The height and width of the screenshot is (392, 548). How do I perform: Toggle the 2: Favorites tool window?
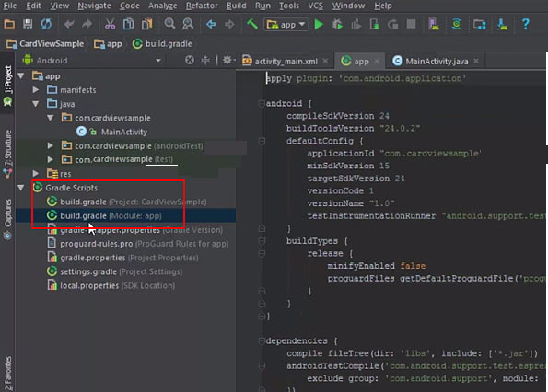7,373
